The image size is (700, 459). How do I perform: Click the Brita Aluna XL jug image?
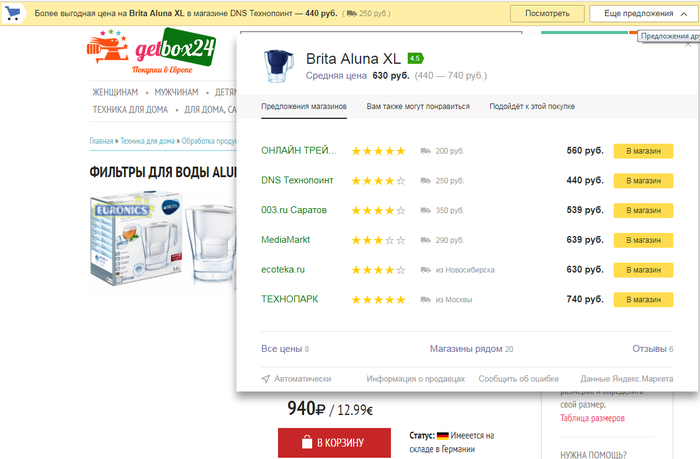coord(279,66)
